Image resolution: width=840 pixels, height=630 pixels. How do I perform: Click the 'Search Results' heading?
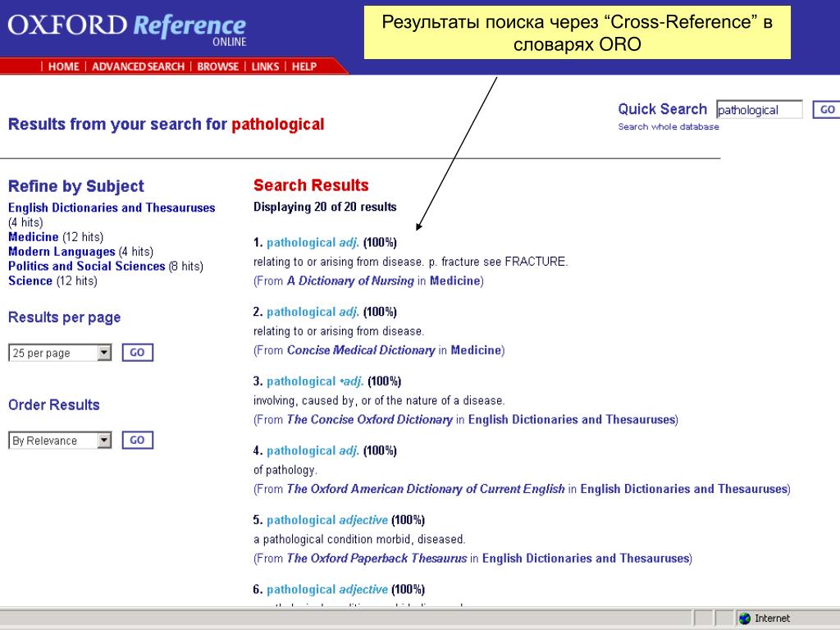(x=311, y=185)
